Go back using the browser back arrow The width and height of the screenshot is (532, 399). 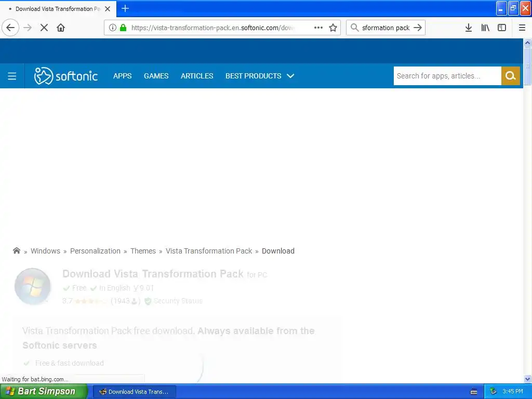coord(10,28)
